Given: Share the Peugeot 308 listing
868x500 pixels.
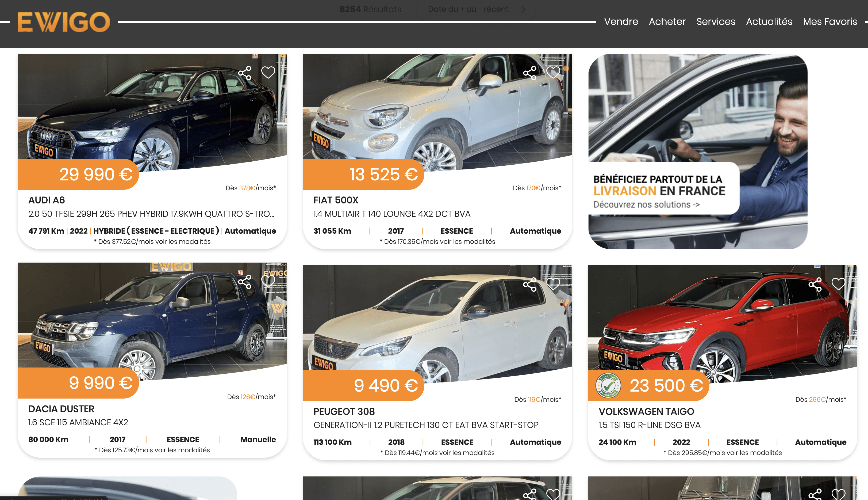Looking at the screenshot, I should [x=530, y=284].
